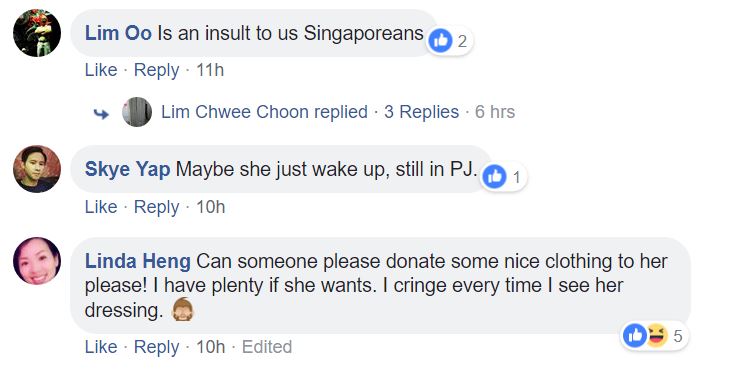742x369 pixels.
Task: Like Linda Heng's comment
Action: click(x=101, y=347)
